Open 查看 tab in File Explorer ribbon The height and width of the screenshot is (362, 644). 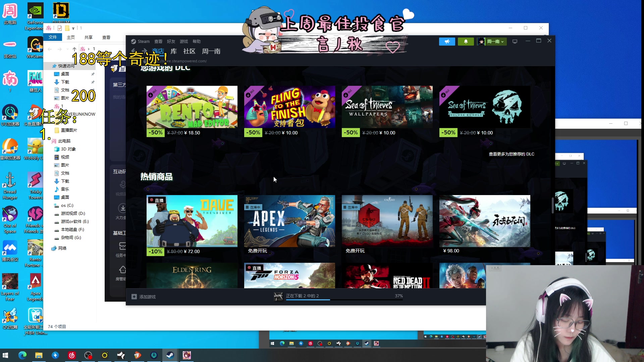coord(106,38)
